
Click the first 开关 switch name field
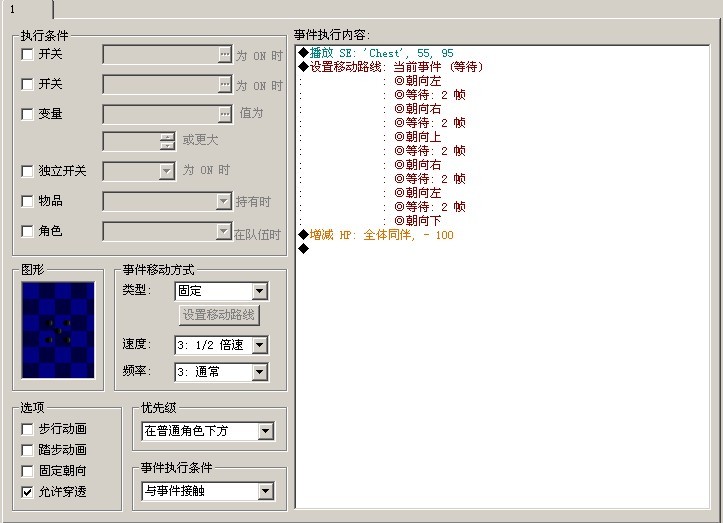click(160, 54)
